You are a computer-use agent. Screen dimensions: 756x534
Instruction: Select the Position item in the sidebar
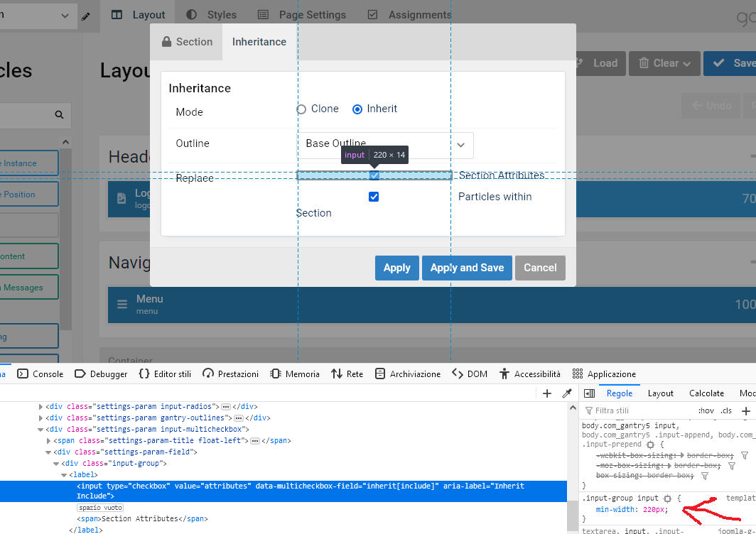pyautogui.click(x=29, y=195)
